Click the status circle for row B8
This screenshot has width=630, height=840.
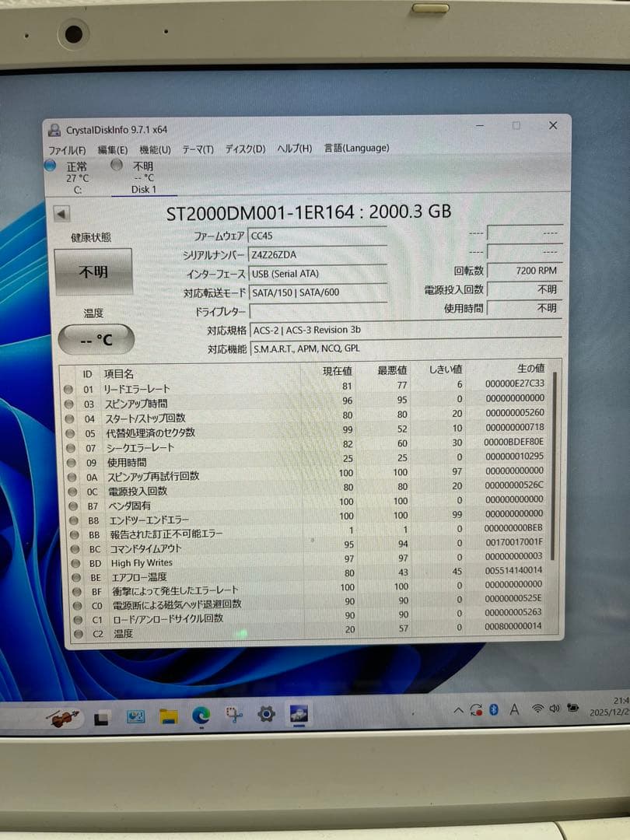[x=74, y=520]
